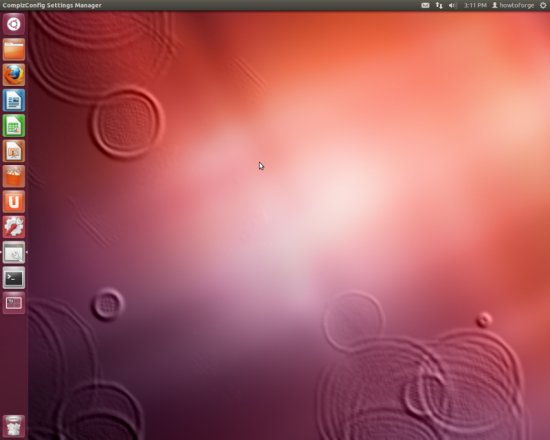Screen dimensions: 550x440
Task: Click the 3:11 PM clock indicator
Action: coord(475,5)
